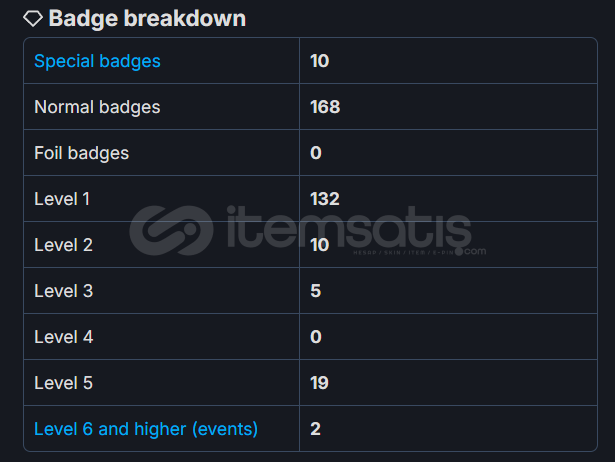Click the Normal badges row label
This screenshot has height=462, width=615.
pos(97,107)
